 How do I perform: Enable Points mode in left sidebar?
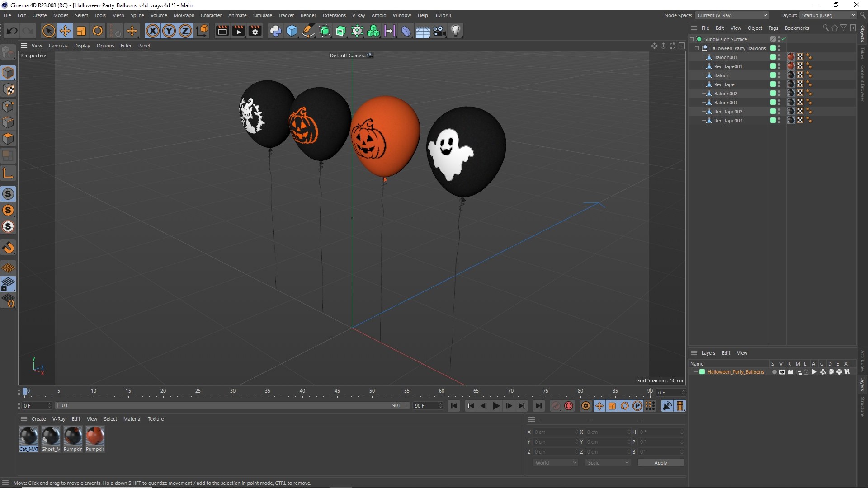(x=8, y=106)
